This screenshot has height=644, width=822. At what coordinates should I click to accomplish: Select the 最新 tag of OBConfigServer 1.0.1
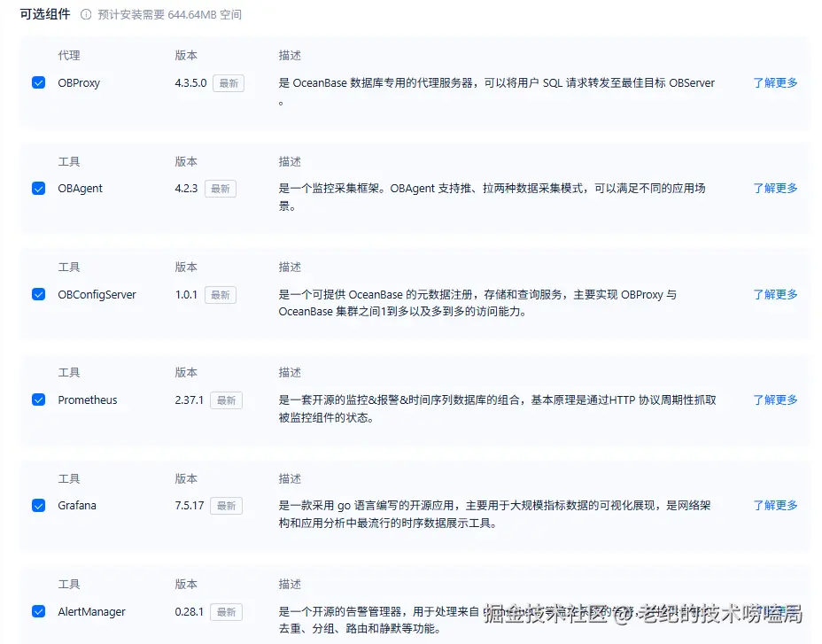tap(221, 295)
